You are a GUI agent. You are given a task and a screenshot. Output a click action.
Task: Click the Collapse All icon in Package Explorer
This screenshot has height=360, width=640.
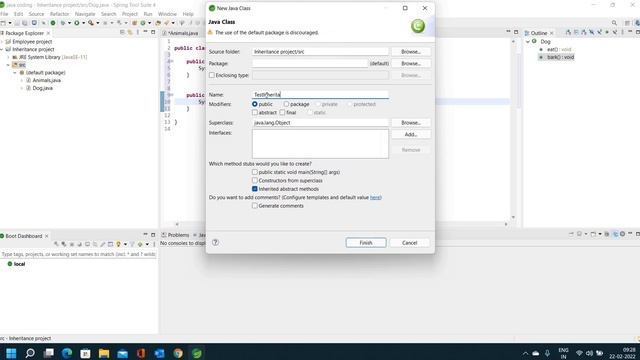coord(122,32)
